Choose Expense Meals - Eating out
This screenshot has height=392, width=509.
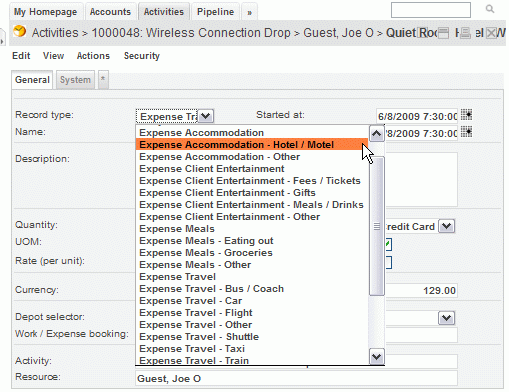[252, 241]
